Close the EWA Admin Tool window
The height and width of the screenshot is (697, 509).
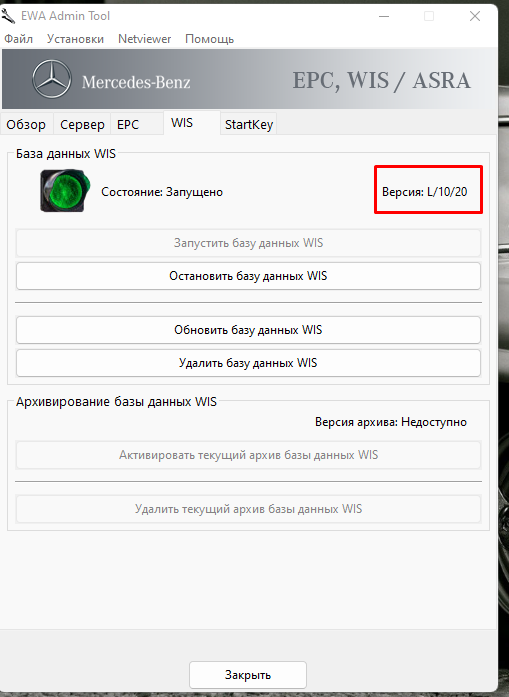coord(475,16)
